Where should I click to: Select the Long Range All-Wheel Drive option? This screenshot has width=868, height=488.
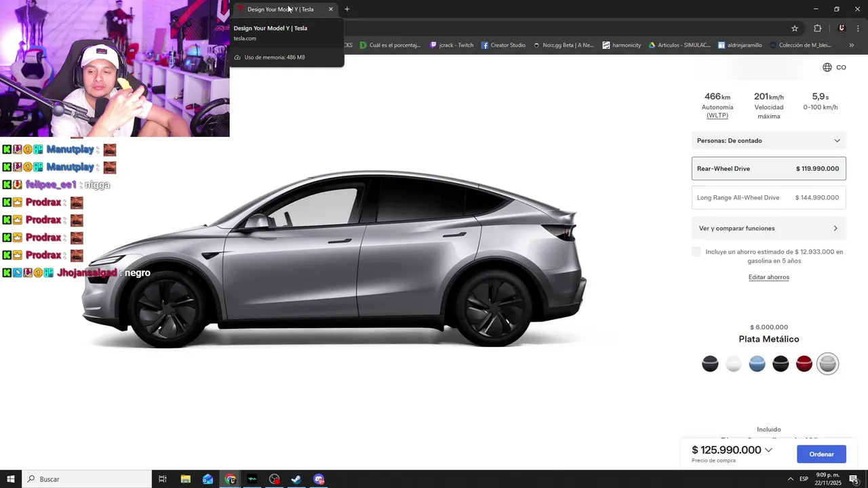pyautogui.click(x=769, y=197)
